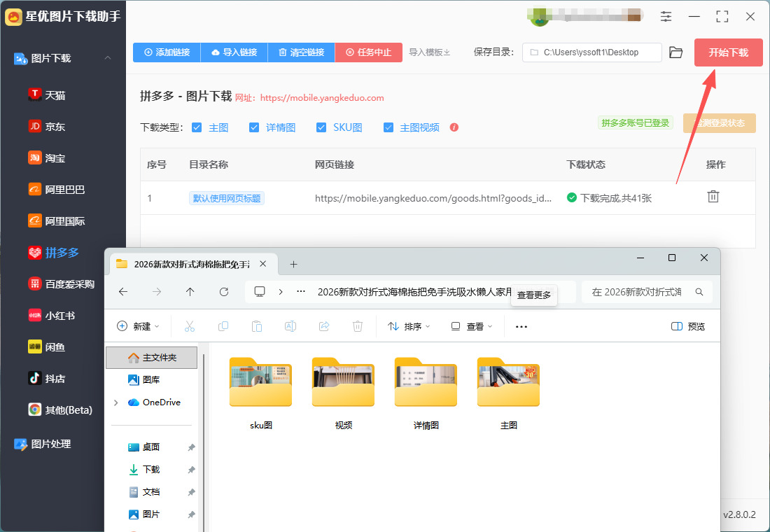The height and width of the screenshot is (532, 770).
Task: Refresh the Explorer folder view
Action: 224,292
